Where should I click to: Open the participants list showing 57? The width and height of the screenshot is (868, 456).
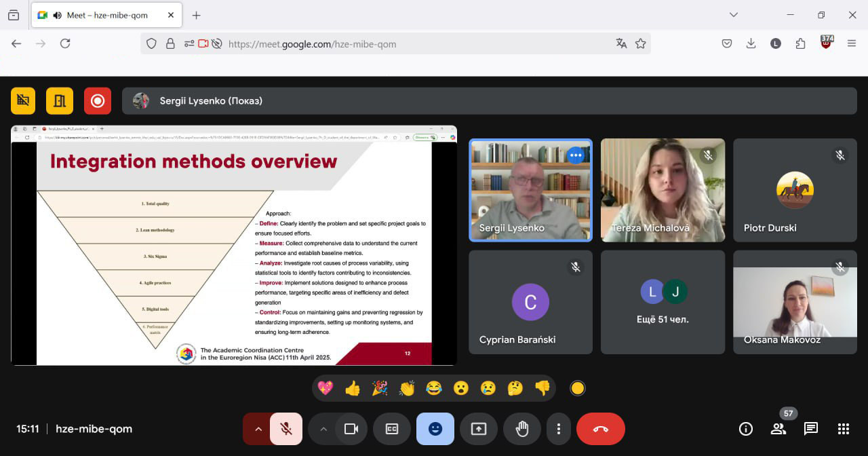[778, 429]
